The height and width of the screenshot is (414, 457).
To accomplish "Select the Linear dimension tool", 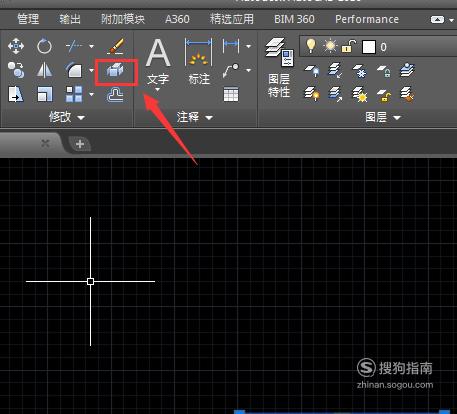I will (x=231, y=45).
